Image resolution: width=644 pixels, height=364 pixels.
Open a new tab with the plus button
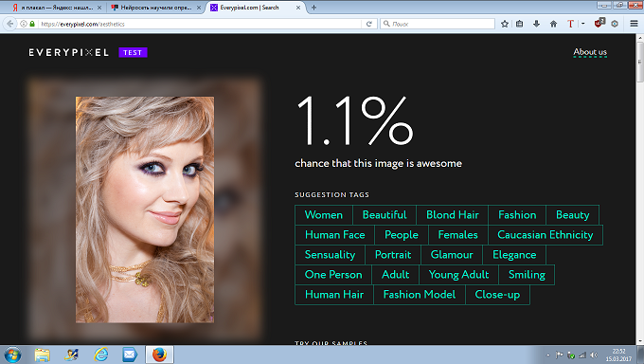[313, 8]
